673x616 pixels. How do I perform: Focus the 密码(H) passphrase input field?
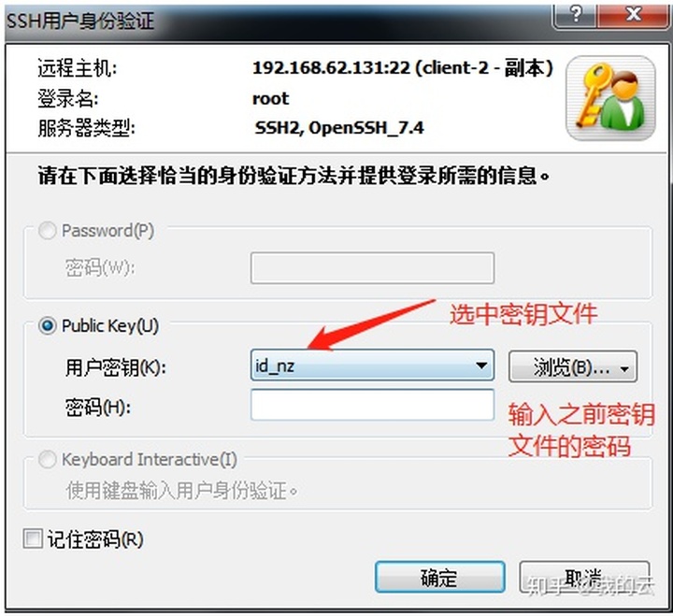[x=372, y=405]
